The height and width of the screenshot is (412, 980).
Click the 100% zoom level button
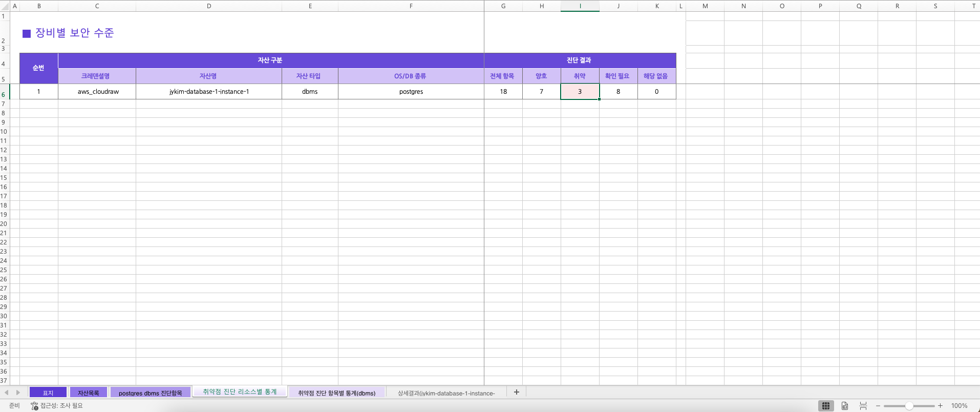(x=959, y=406)
